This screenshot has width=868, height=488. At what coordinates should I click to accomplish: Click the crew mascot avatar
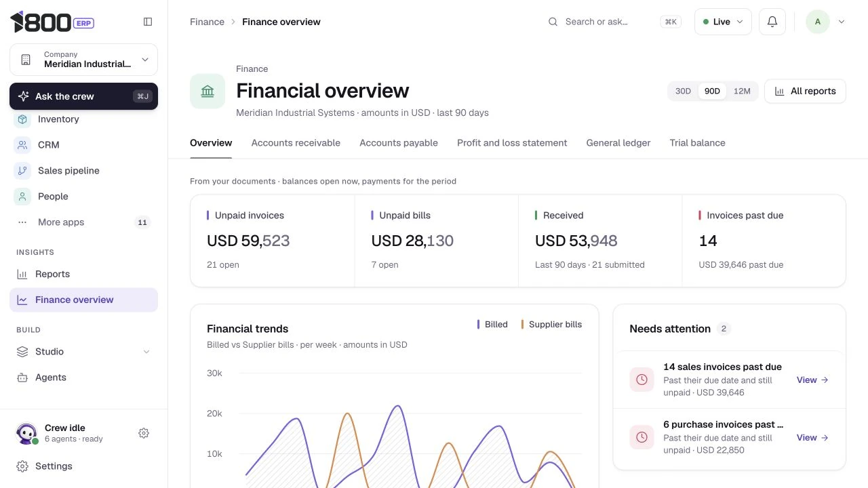26,434
